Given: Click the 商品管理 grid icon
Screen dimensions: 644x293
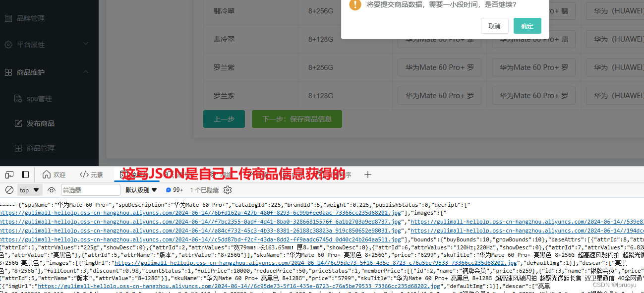Looking at the screenshot, I should coord(18,148).
